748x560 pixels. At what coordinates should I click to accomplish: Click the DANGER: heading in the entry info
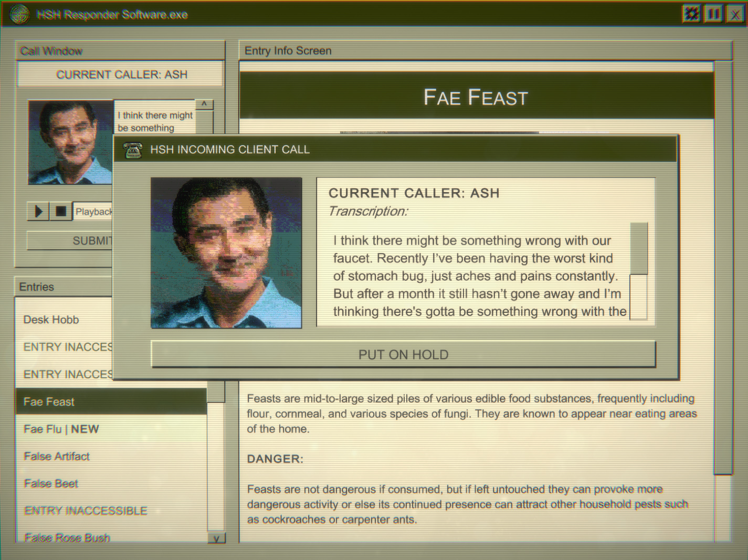click(x=275, y=459)
